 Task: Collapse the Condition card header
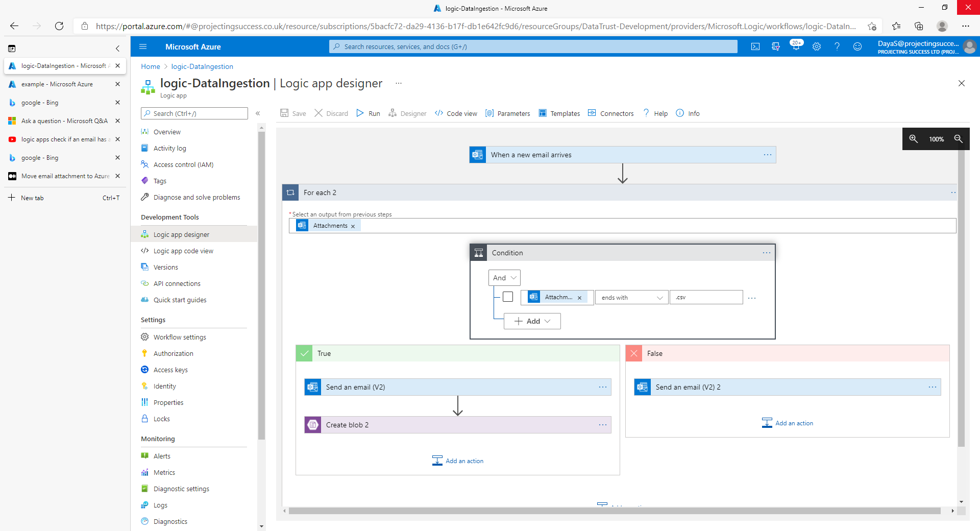pyautogui.click(x=623, y=253)
